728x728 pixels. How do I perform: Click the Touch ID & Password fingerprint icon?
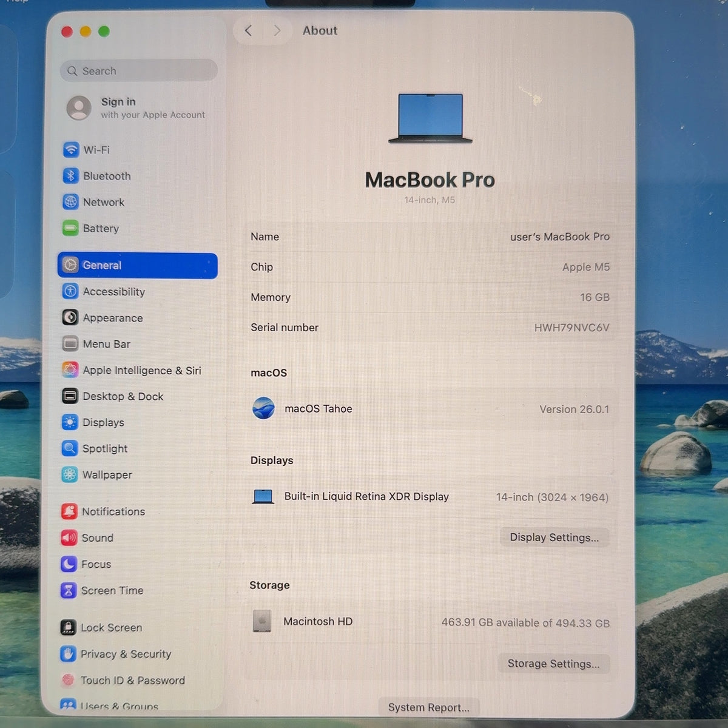pos(68,680)
